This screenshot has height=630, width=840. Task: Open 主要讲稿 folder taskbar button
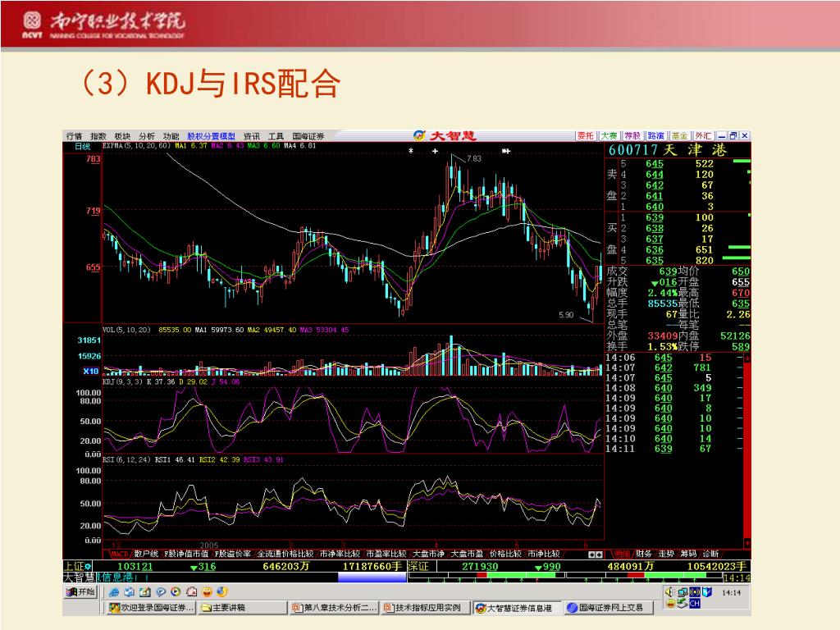(242, 608)
